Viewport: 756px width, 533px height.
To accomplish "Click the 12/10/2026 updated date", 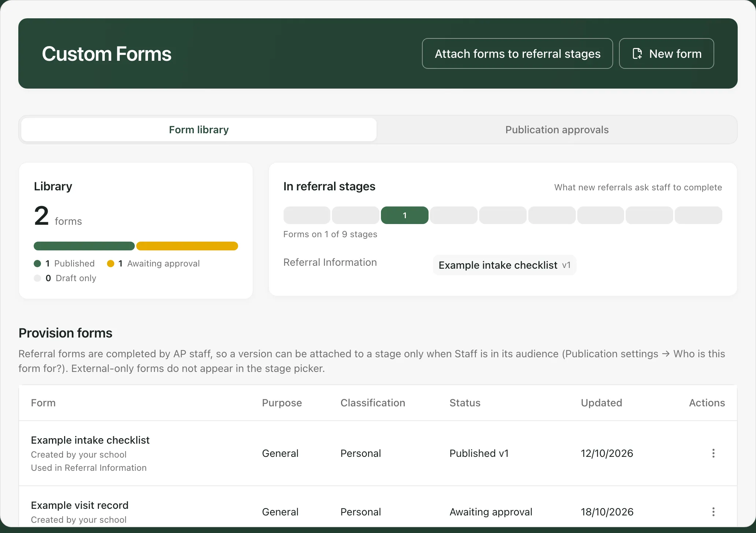I will tap(607, 453).
